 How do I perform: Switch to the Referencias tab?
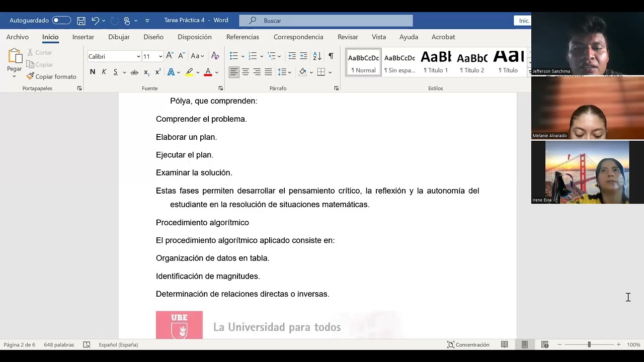point(243,37)
